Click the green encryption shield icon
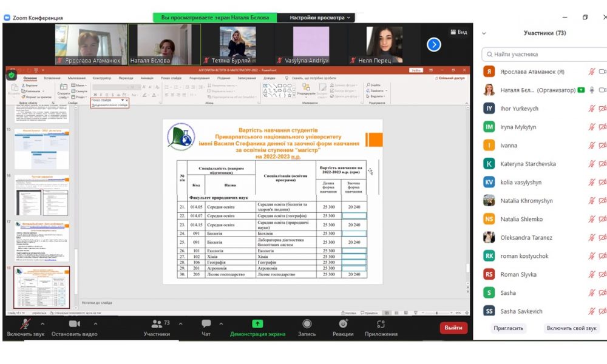This screenshot has height=364, width=607. 12,76
